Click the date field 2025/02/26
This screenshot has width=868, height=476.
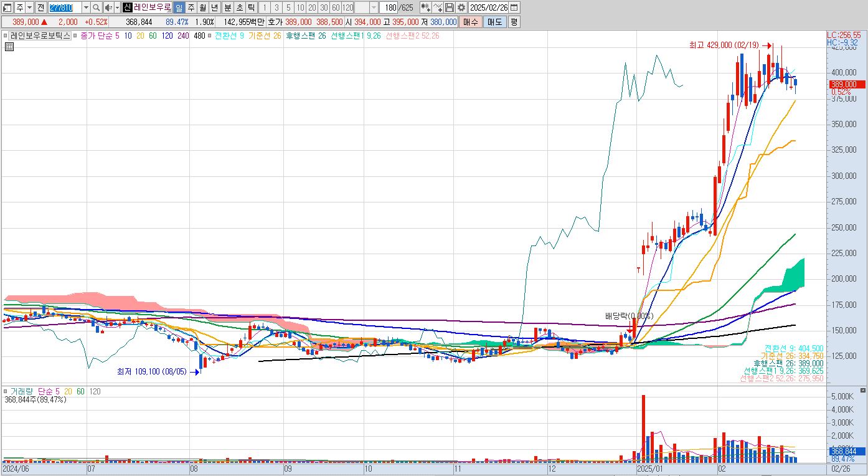pos(489,7)
